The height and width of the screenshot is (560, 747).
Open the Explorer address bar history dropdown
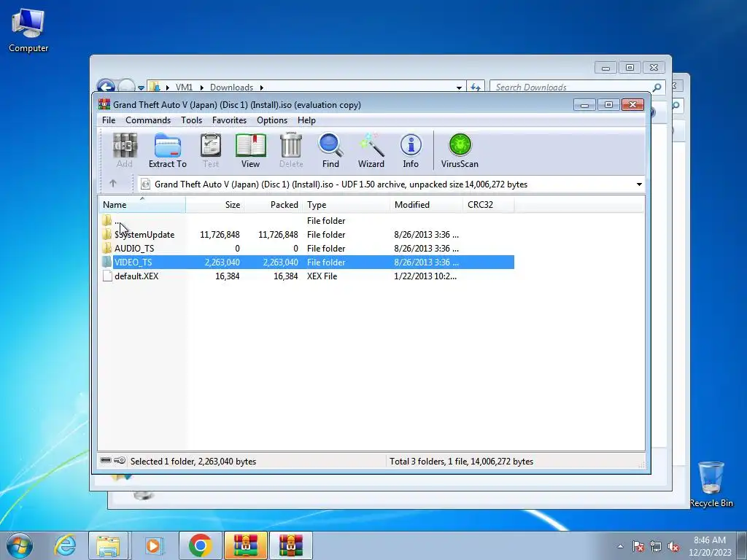(x=459, y=87)
